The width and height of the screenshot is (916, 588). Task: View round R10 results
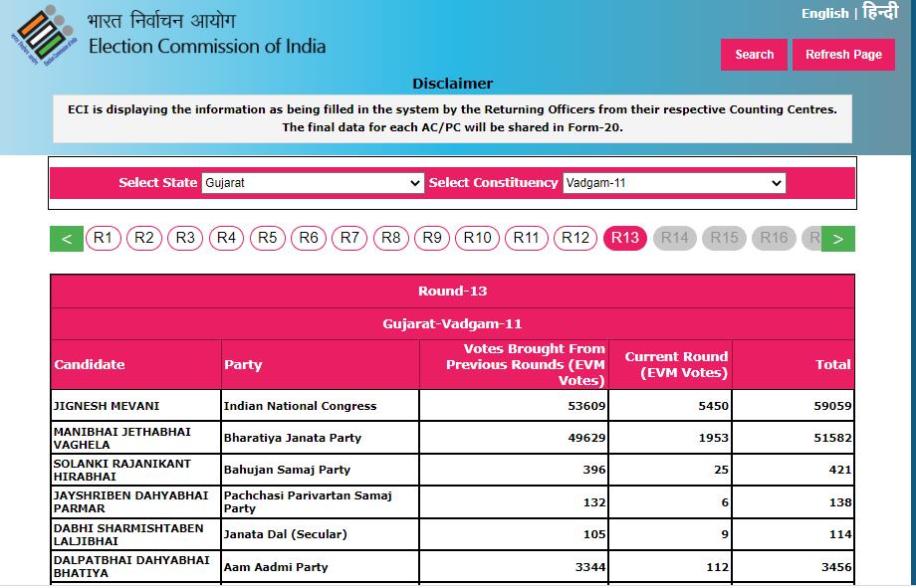click(478, 238)
